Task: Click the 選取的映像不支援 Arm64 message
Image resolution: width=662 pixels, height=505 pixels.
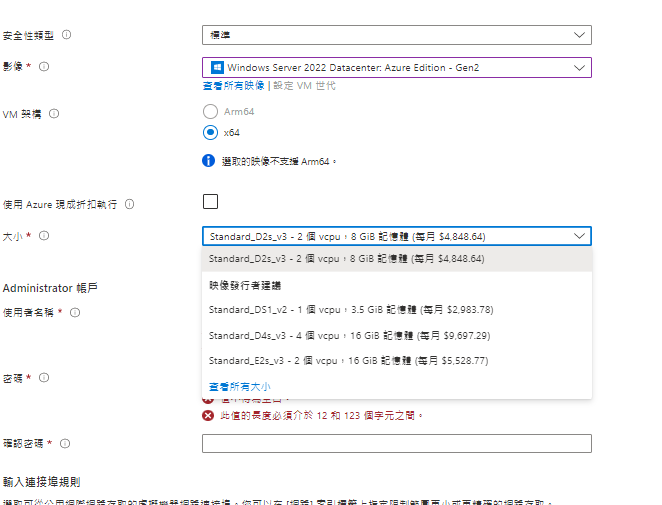Action: tap(279, 161)
